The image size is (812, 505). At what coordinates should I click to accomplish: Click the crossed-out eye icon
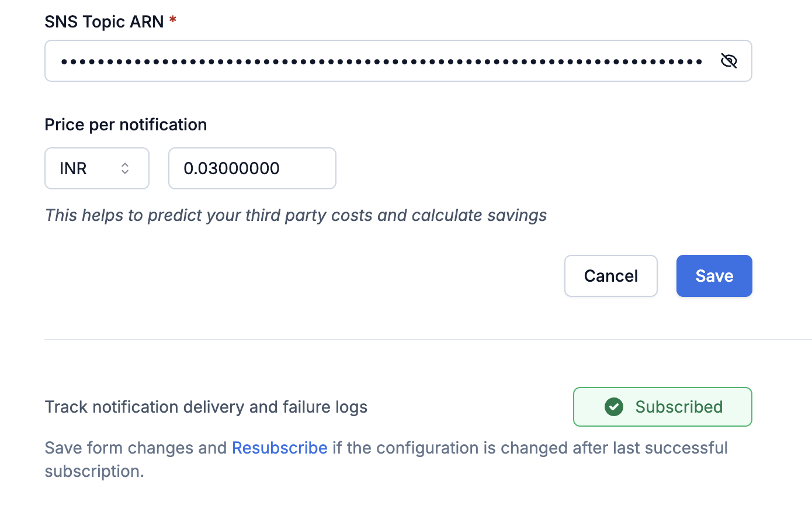pos(728,61)
